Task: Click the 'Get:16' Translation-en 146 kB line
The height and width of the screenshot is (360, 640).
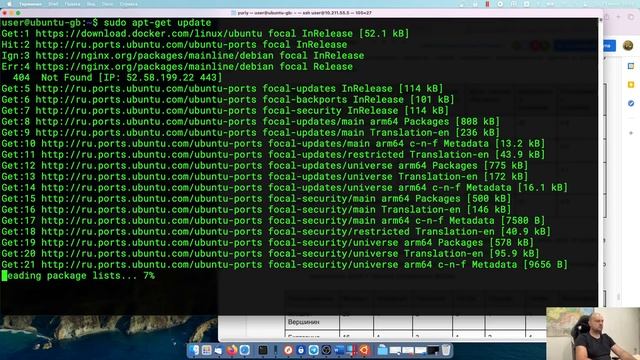Action: tap(256, 210)
